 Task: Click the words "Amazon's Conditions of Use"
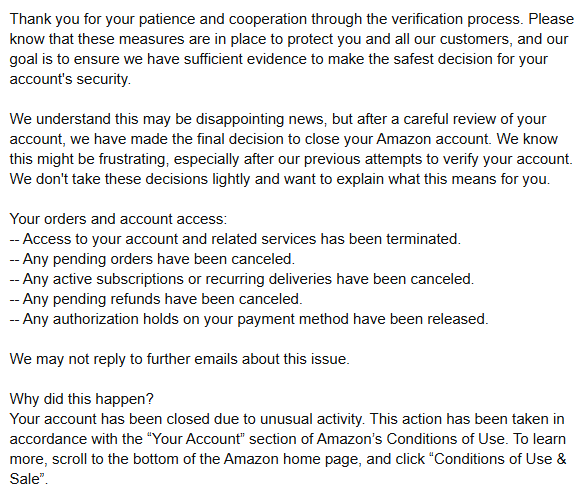[413, 439]
